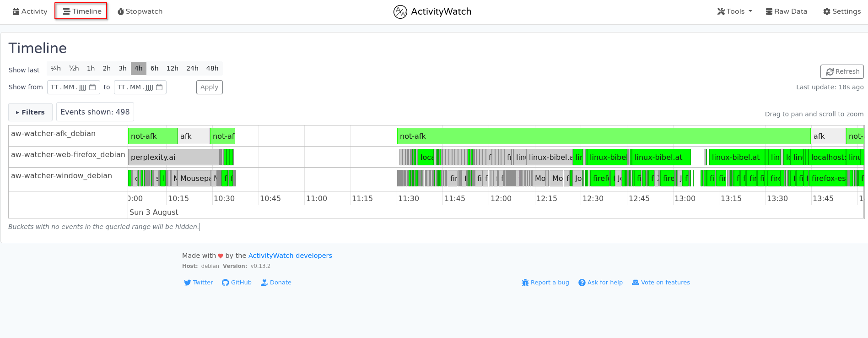
Task: Set range to 1h
Action: click(91, 68)
